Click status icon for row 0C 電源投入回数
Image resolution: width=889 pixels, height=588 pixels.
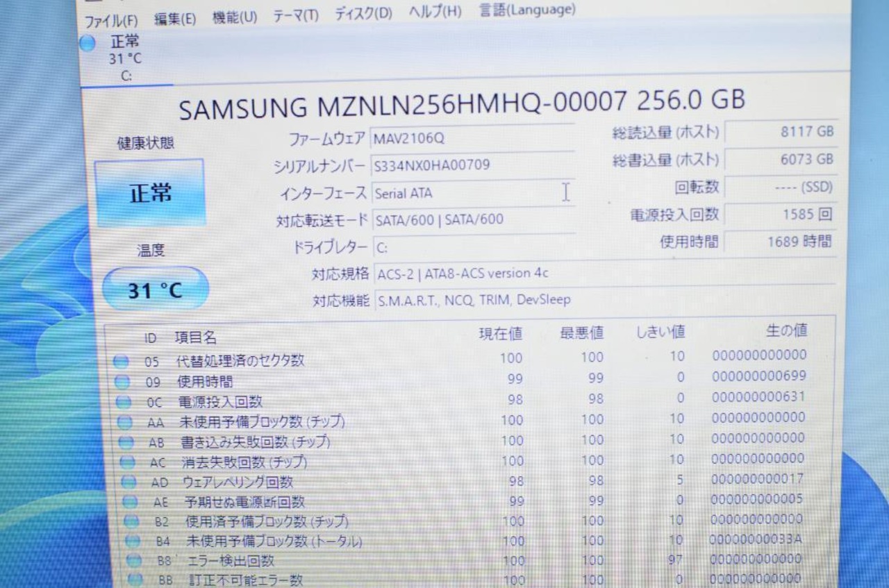coord(124,401)
